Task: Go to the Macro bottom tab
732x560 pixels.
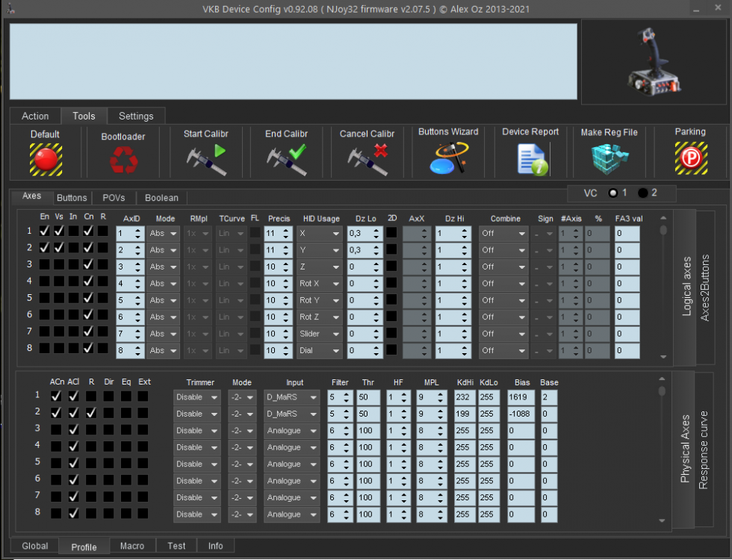Action: tap(132, 546)
